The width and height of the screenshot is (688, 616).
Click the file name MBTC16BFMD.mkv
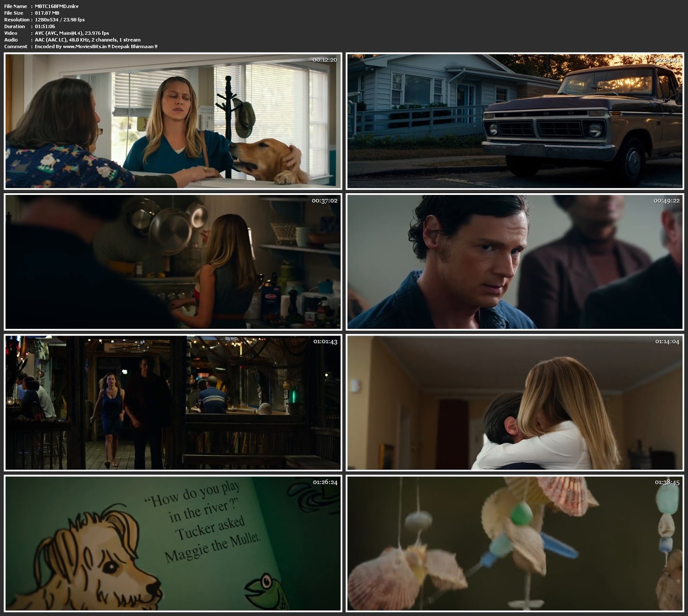click(x=56, y=6)
